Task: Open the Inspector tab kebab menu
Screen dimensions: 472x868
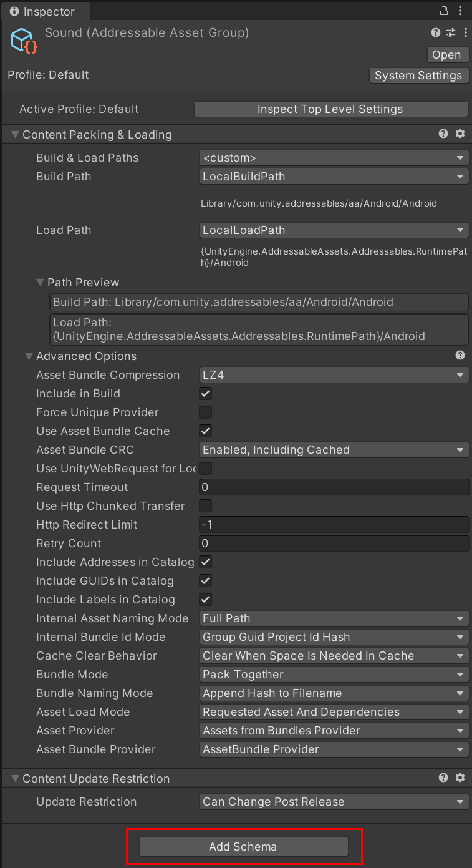Action: 460,11
